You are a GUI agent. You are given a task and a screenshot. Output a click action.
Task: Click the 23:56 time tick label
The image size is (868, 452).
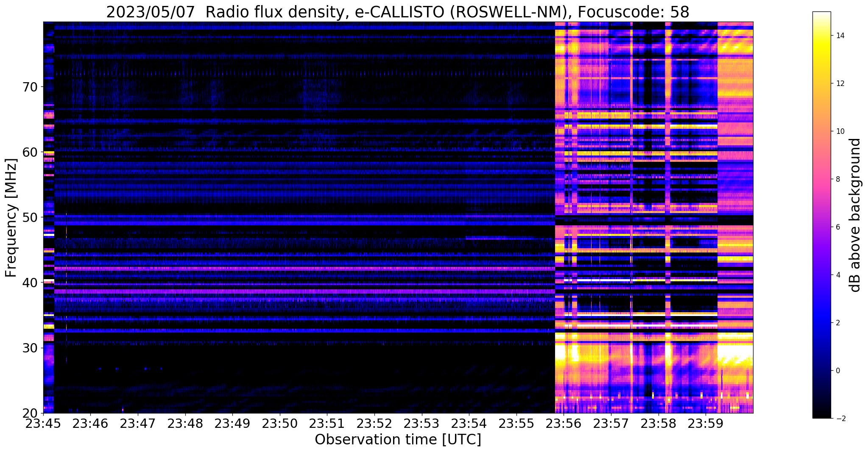[564, 424]
